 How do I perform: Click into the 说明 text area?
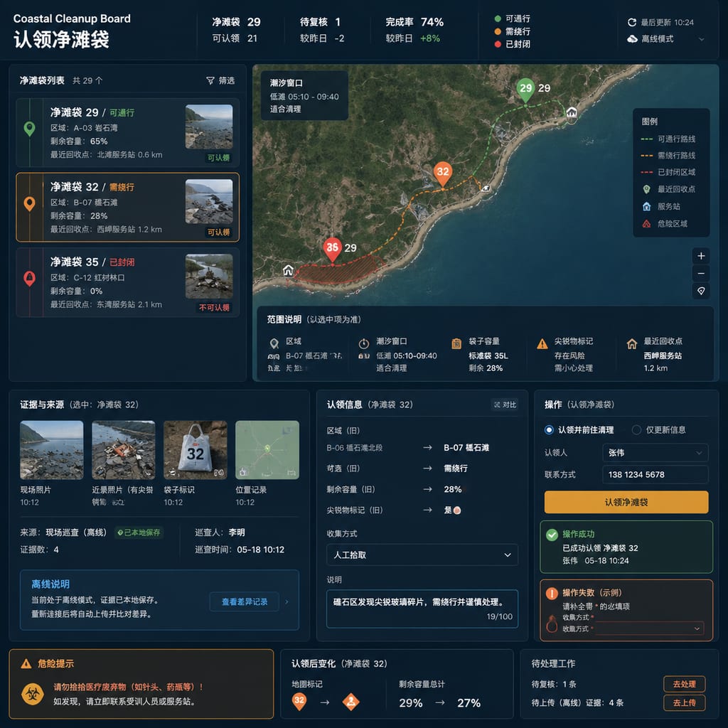pyautogui.click(x=422, y=609)
